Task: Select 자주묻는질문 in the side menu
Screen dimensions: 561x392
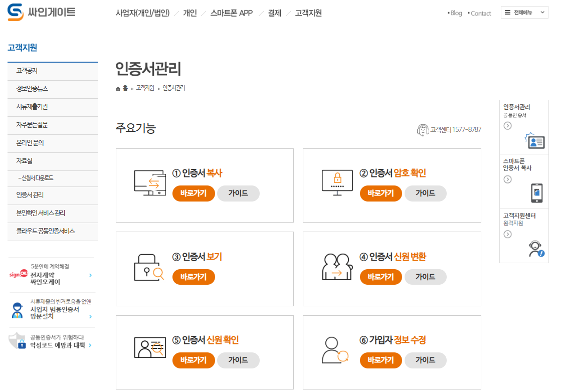Action: (53, 125)
